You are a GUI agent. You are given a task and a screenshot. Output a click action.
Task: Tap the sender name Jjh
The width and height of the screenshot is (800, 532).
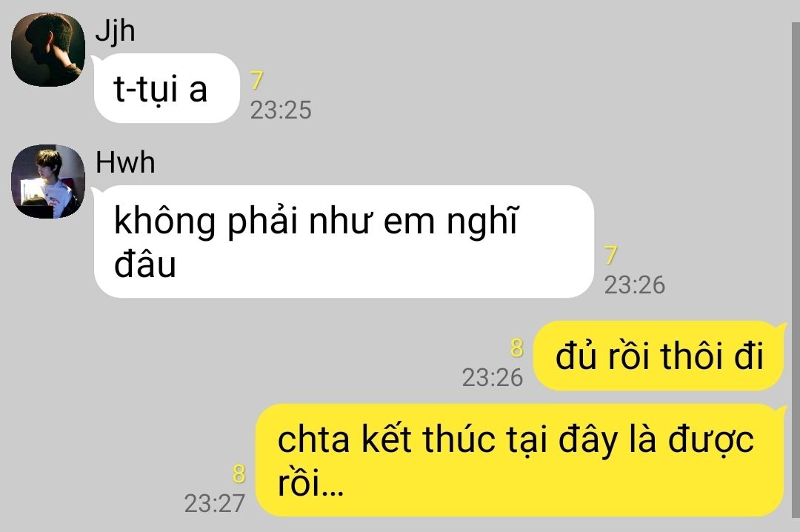(116, 32)
